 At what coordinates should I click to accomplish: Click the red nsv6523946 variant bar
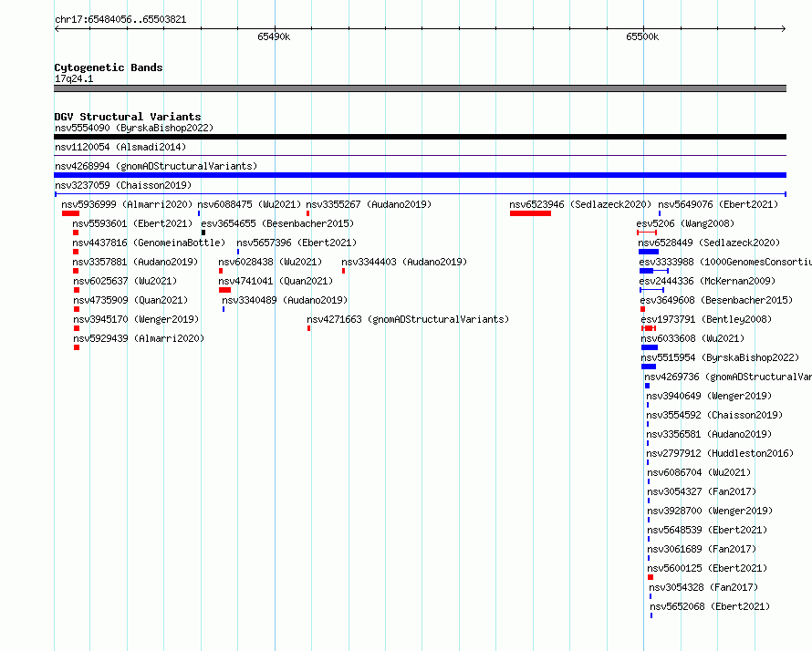(x=530, y=213)
